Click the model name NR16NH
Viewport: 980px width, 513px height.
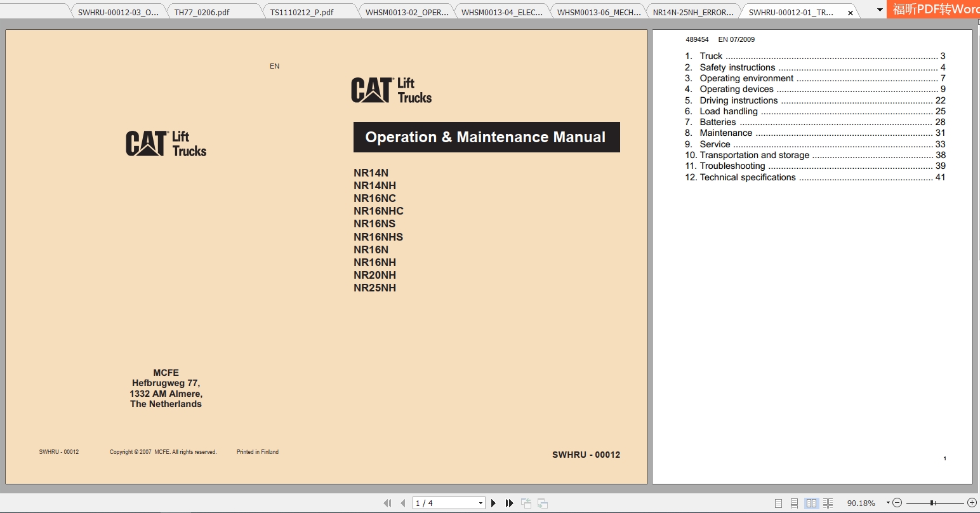[375, 262]
